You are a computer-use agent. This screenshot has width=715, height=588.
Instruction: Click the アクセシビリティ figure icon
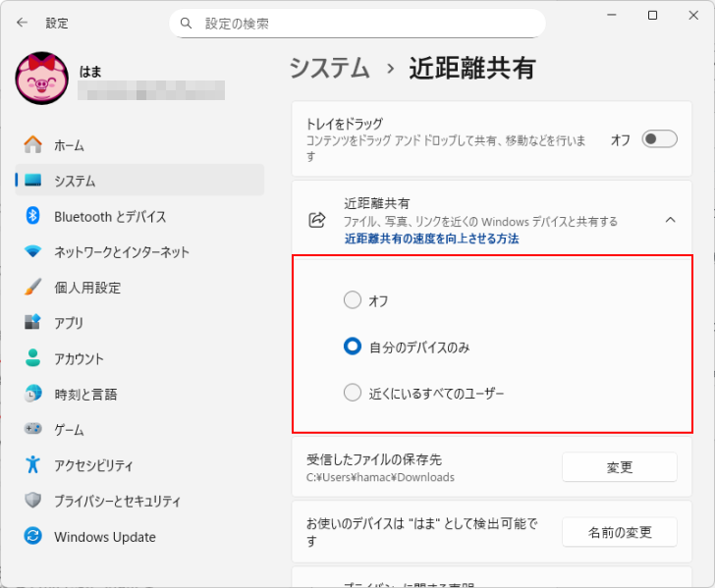coord(32,464)
